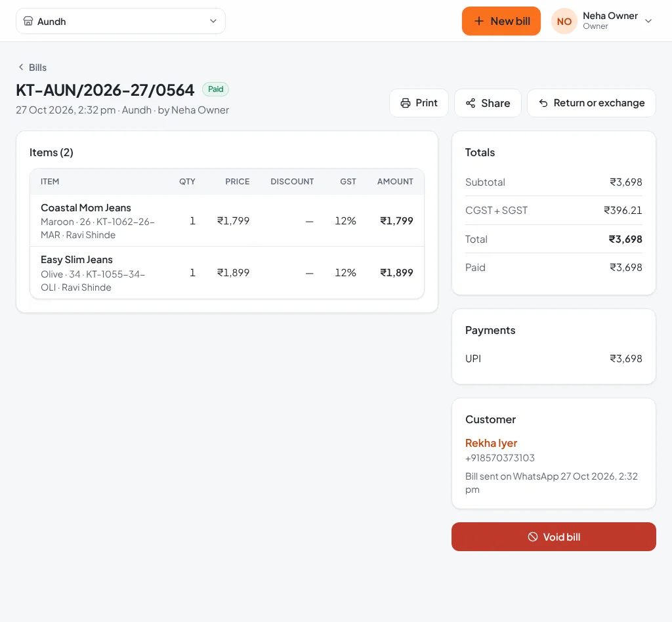Image resolution: width=672 pixels, height=622 pixels.
Task: Click the void circle-slash icon
Action: 533,537
